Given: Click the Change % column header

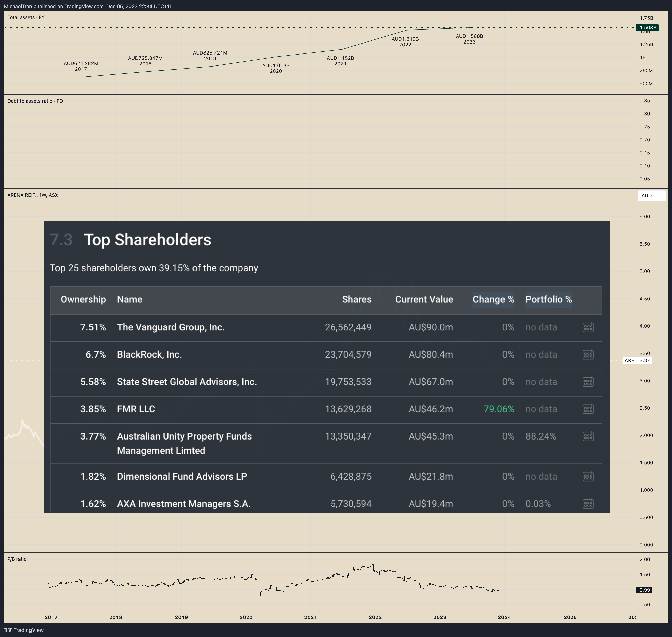Looking at the screenshot, I should coord(494,300).
